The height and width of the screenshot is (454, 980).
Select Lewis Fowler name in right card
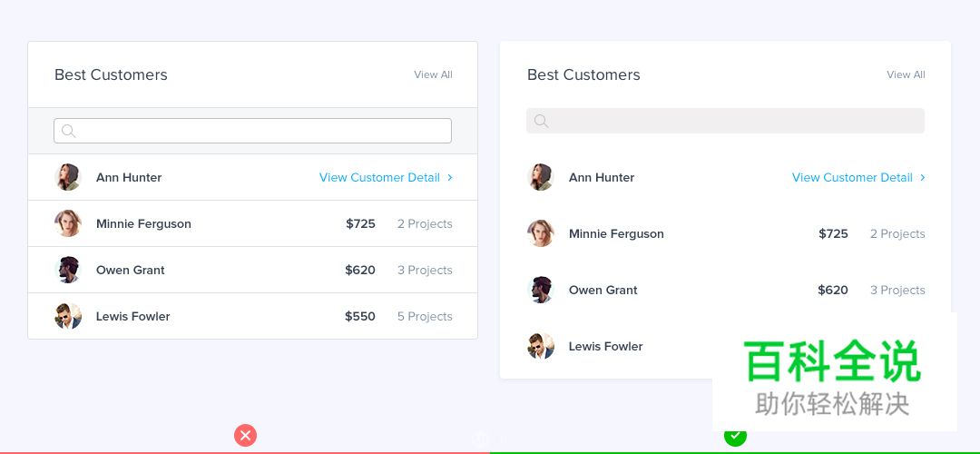pos(605,346)
